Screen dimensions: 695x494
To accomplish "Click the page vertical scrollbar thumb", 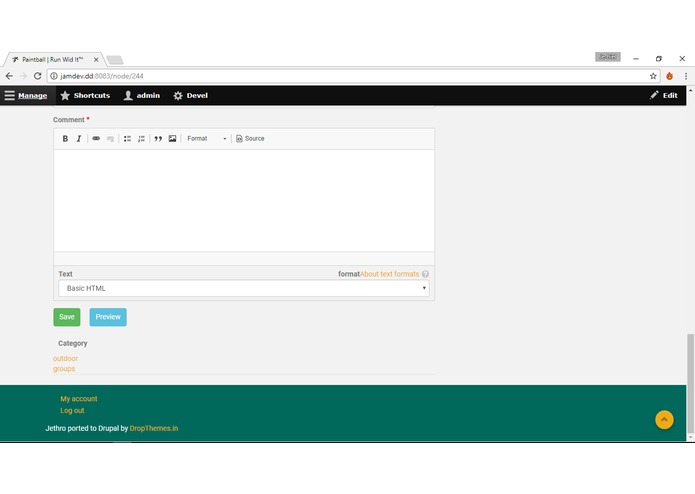I will [690, 383].
